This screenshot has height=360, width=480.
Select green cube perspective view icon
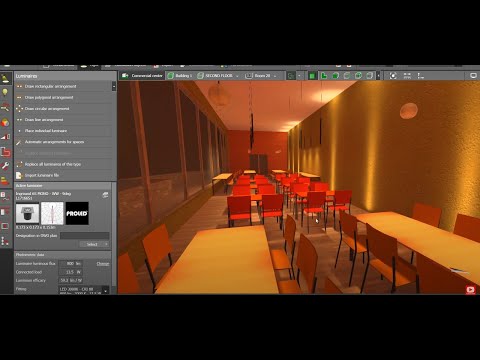pyautogui.click(x=358, y=76)
